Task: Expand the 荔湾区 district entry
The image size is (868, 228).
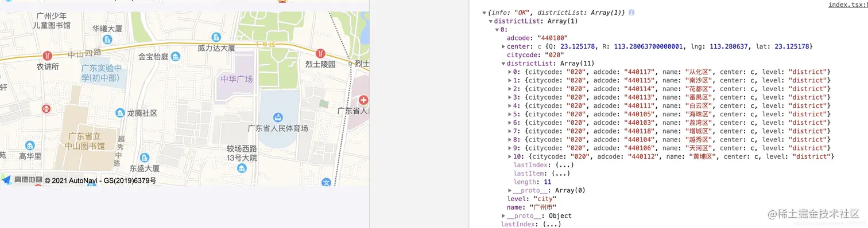Action: tap(510, 123)
